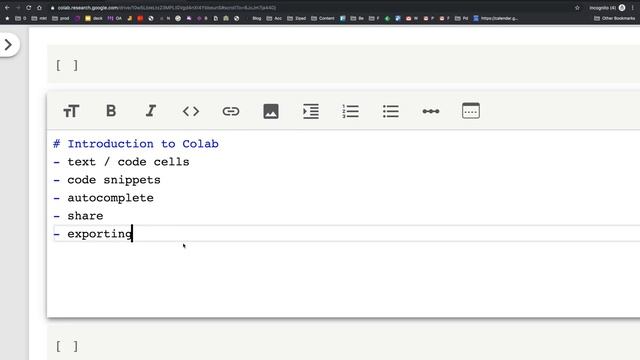Open the calendar bookmark link
The width and height of the screenshot is (640, 360).
coord(496,18)
